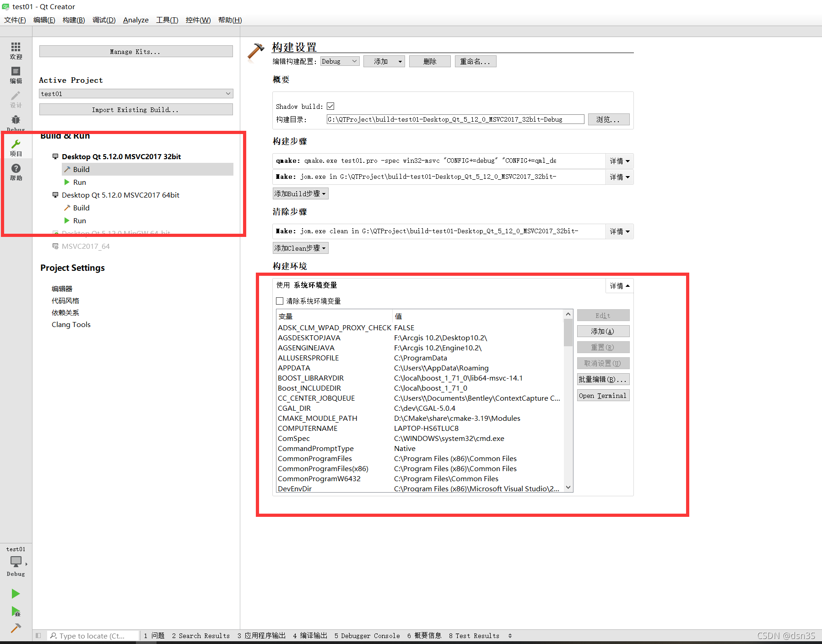The height and width of the screenshot is (644, 822).
Task: Click Import Existing Build button
Action: click(x=136, y=109)
